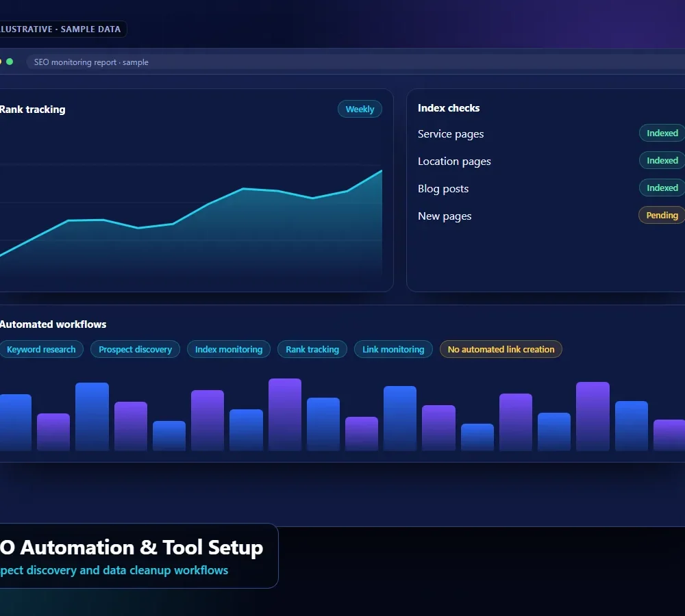Choose the Link monitoring workflow pill
685x616 pixels.
click(x=393, y=349)
